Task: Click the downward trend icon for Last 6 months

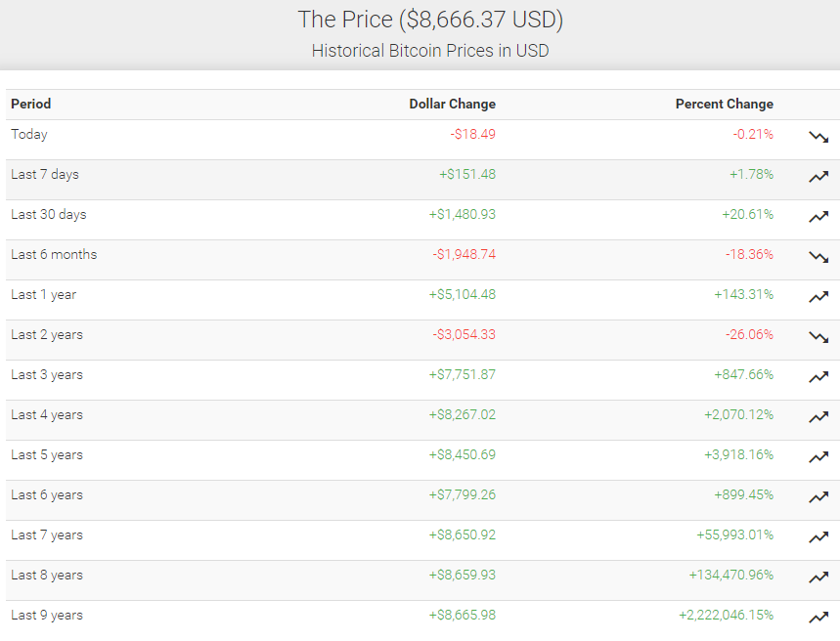Action: 818,257
